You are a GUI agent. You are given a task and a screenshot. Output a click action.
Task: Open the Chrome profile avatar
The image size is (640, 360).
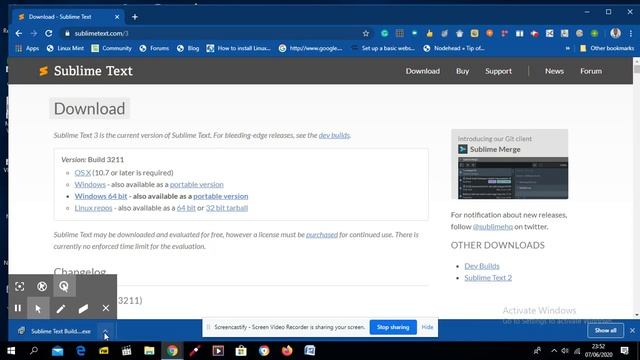616,33
